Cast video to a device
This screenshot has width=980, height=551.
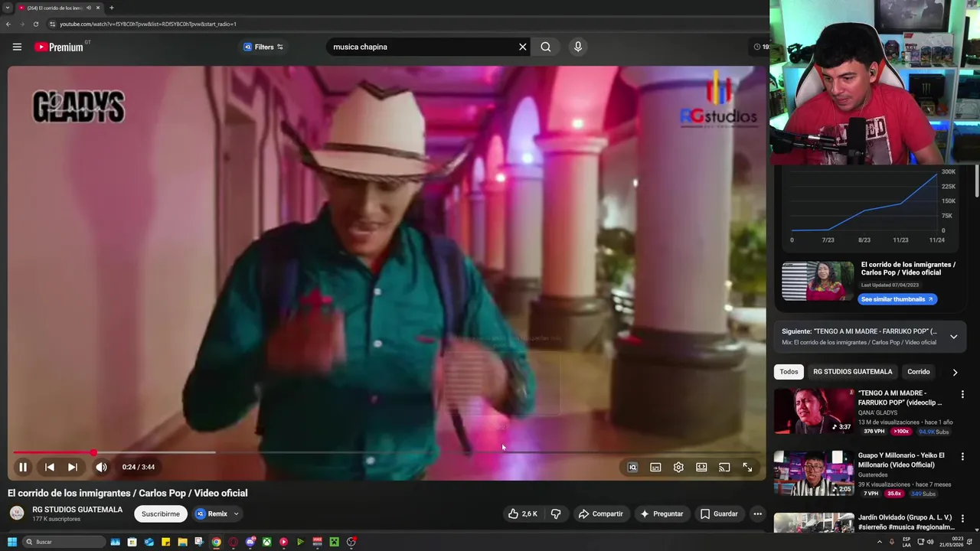click(x=724, y=467)
